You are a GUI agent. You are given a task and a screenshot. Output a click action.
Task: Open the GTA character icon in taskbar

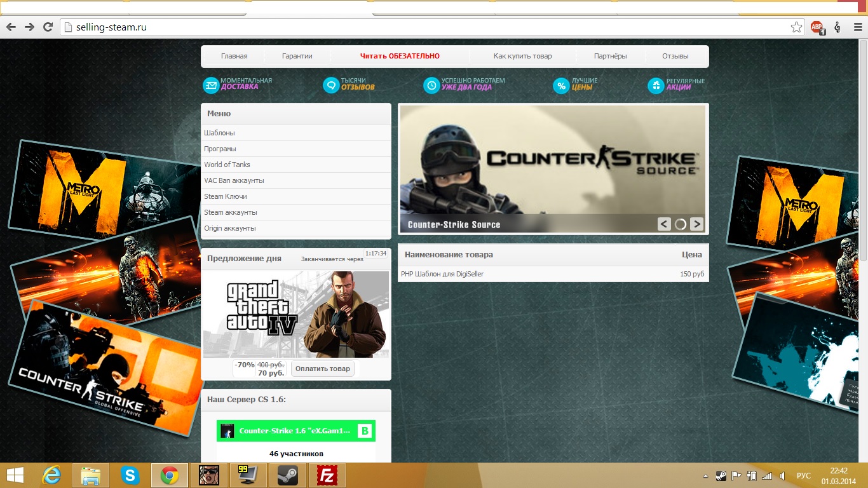208,475
